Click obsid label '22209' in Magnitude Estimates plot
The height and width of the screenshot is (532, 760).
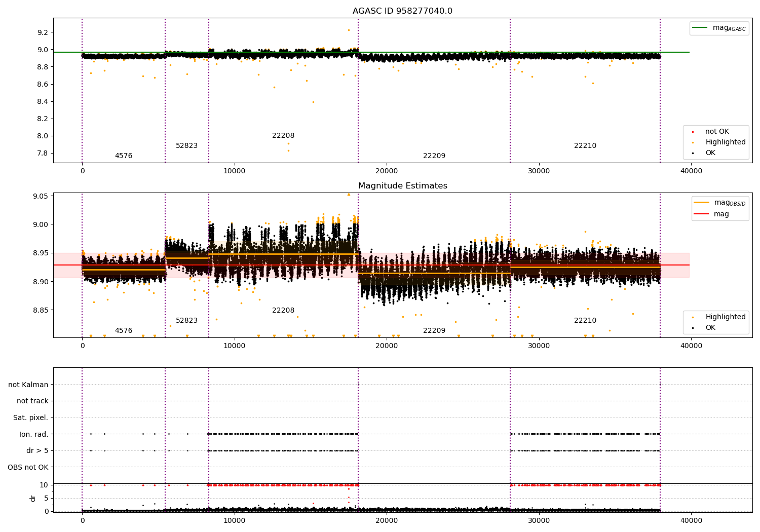point(434,331)
